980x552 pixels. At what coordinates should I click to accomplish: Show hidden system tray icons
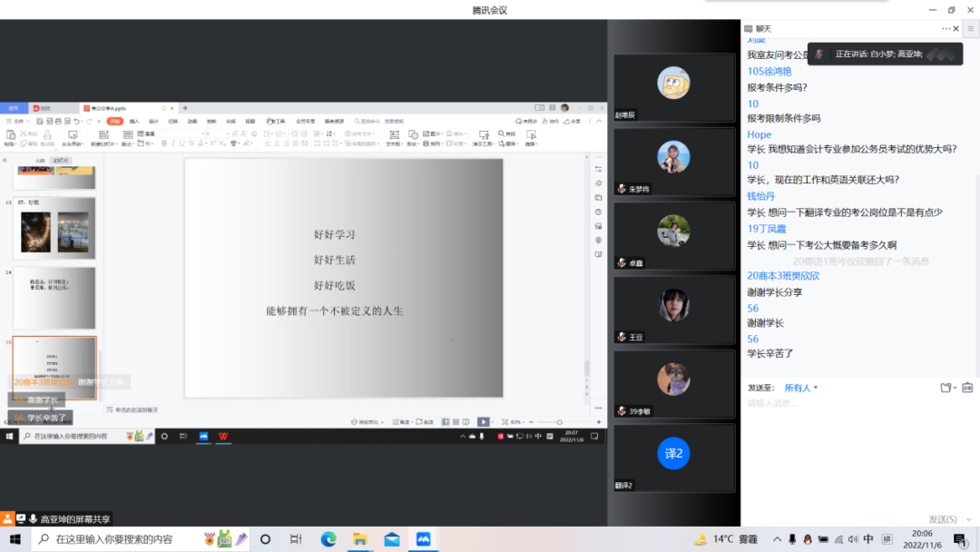[x=778, y=539]
